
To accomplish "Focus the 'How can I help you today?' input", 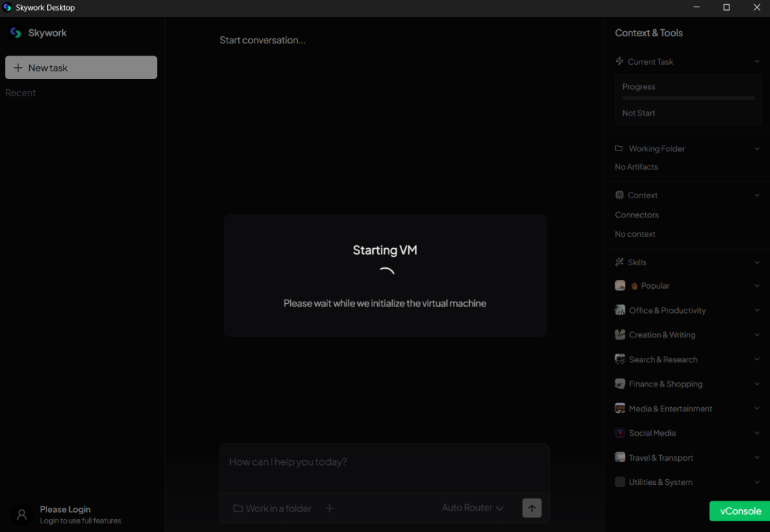I will pos(384,462).
